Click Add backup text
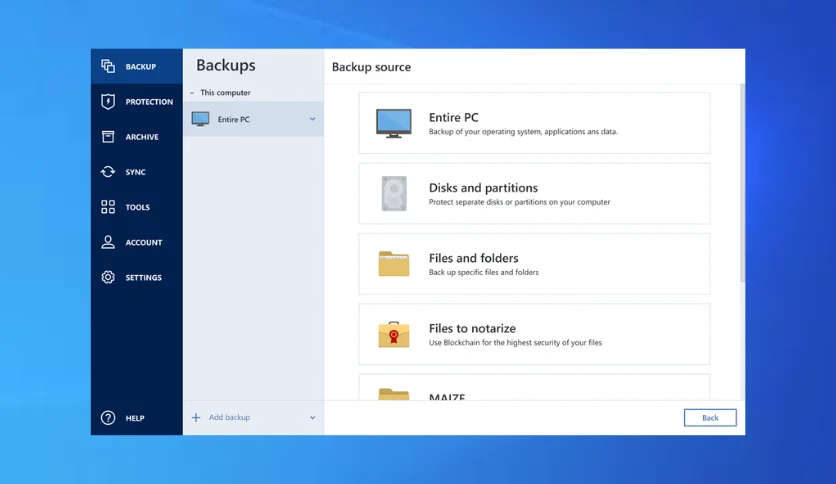 [x=229, y=417]
